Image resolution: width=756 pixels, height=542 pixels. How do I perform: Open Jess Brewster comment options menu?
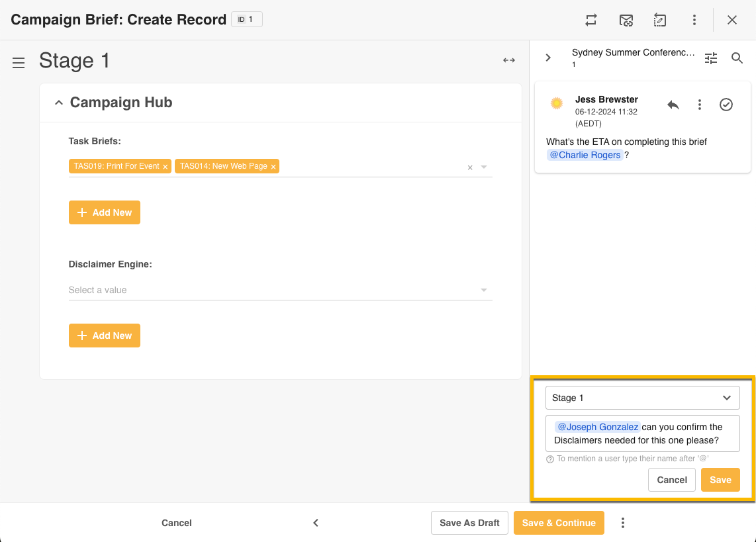[700, 105]
